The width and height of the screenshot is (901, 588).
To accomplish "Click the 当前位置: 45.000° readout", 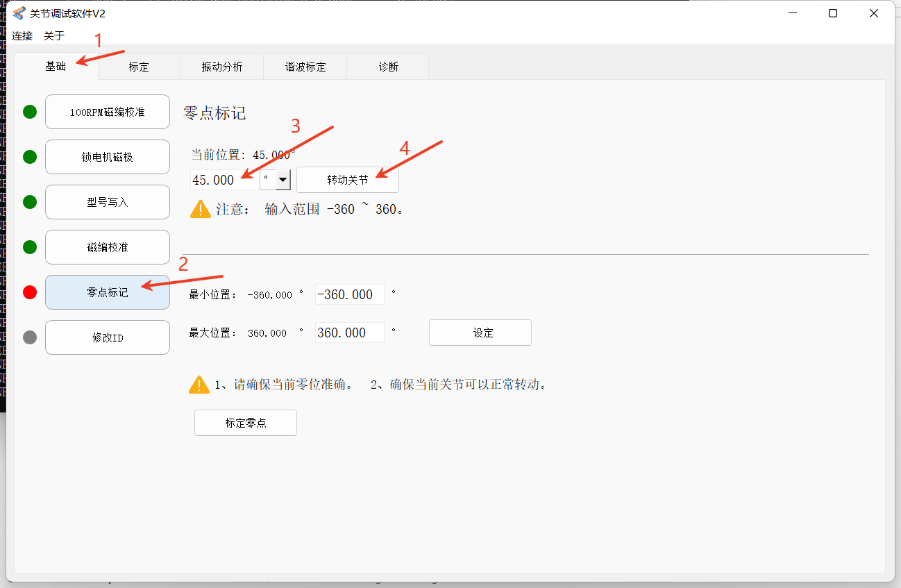I will pyautogui.click(x=243, y=155).
